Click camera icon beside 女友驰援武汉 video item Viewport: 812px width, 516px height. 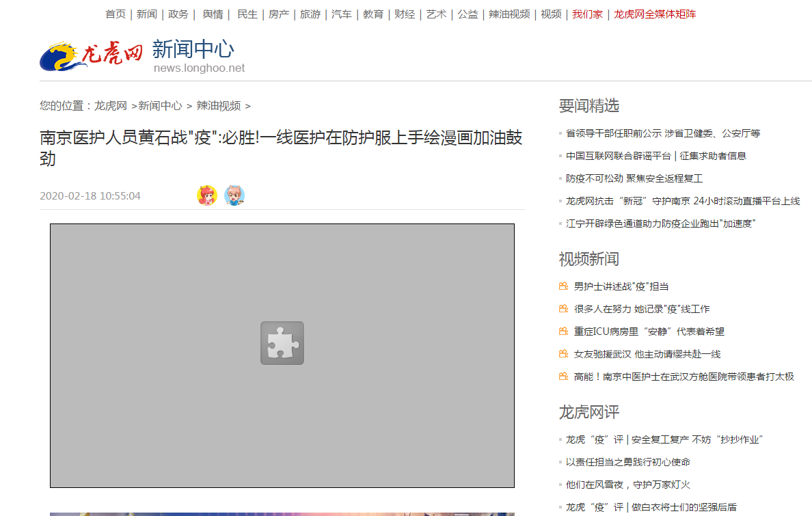(562, 353)
